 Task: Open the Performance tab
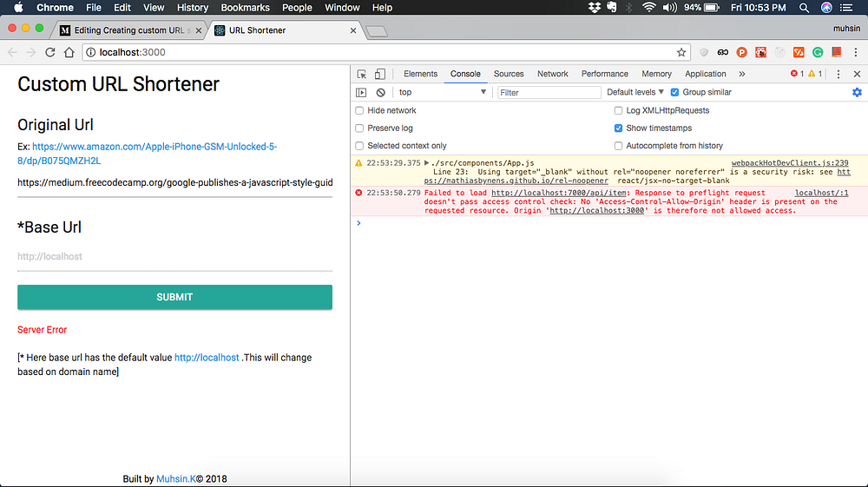tap(604, 74)
